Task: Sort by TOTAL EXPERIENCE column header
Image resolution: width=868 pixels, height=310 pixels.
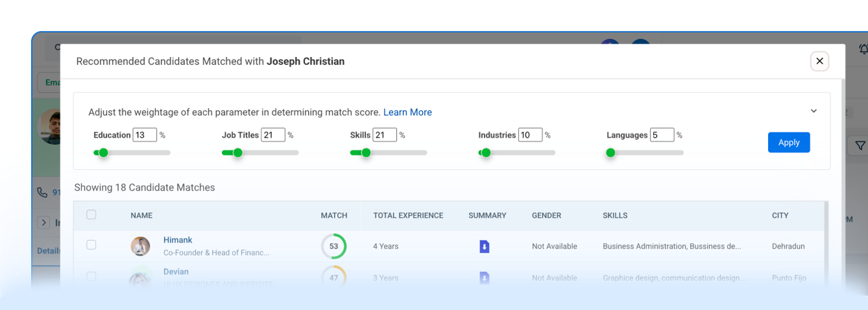Action: 408,215
